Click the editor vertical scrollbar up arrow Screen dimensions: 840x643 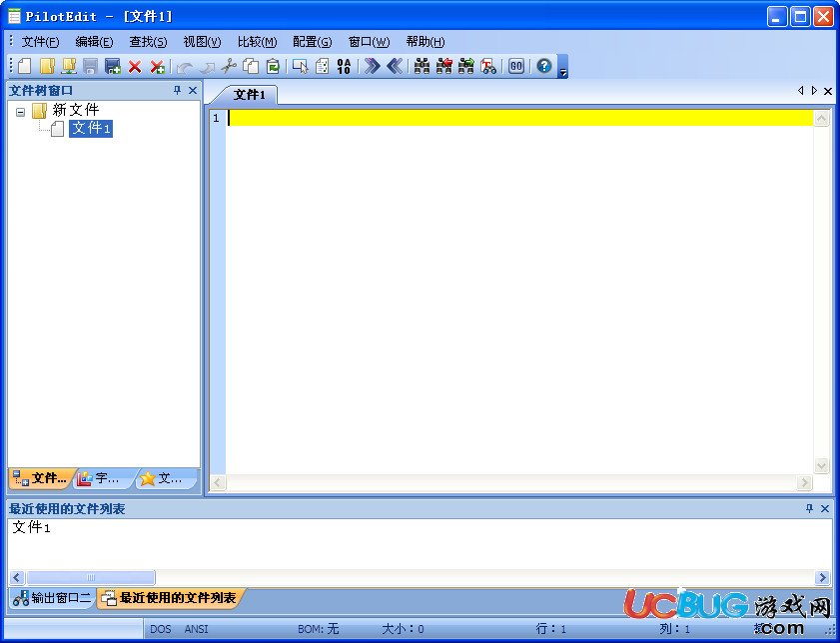click(x=821, y=118)
